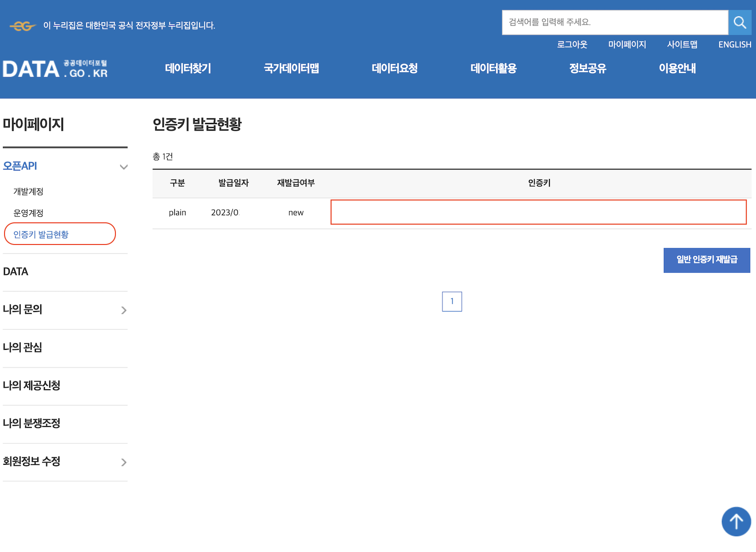756x552 pixels.
Task: Click the 인증키 발급현황 page heading
Action: 197,124
